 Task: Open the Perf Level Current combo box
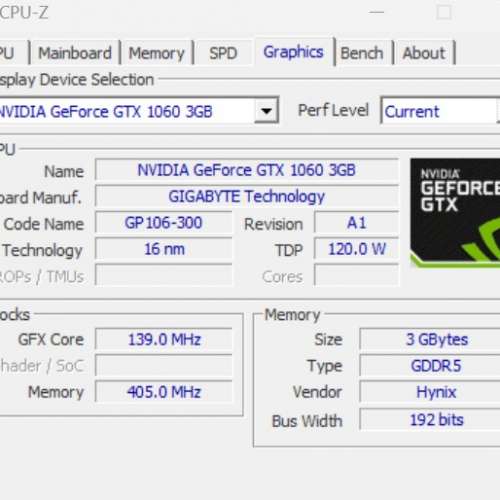440,111
